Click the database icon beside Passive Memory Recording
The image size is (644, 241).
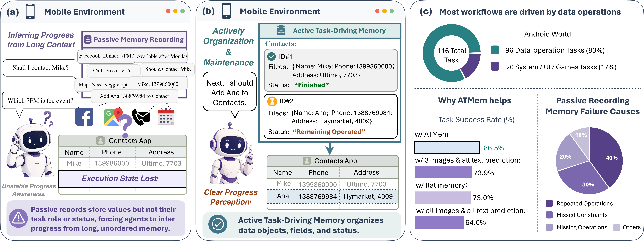click(88, 40)
